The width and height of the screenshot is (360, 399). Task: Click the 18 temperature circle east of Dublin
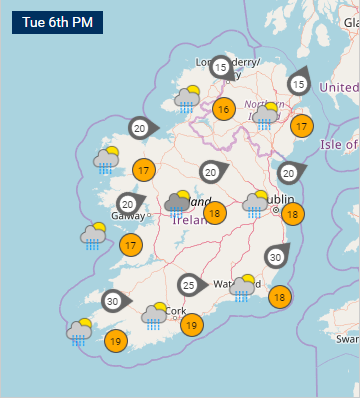click(x=293, y=214)
